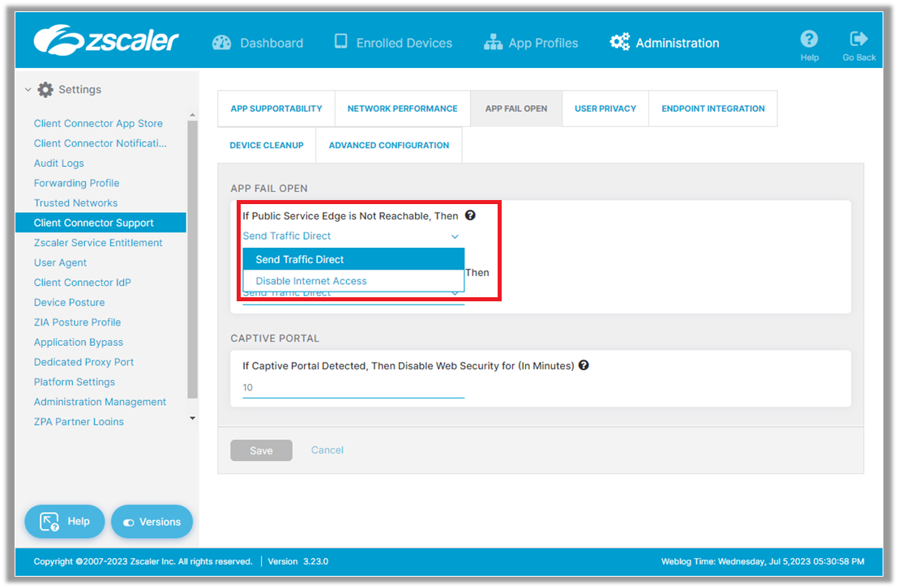Click the sidebar scroll down arrow
This screenshot has height=588, width=898.
(x=192, y=419)
